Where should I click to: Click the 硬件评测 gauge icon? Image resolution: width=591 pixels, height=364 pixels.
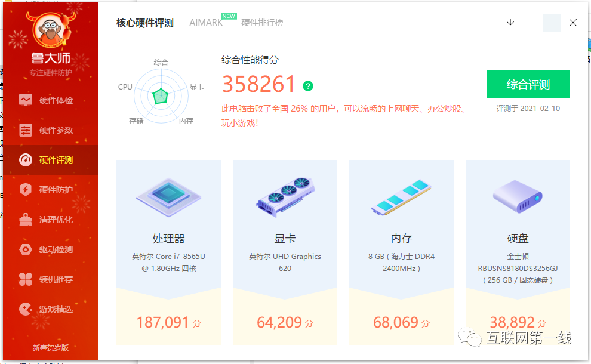tap(26, 160)
